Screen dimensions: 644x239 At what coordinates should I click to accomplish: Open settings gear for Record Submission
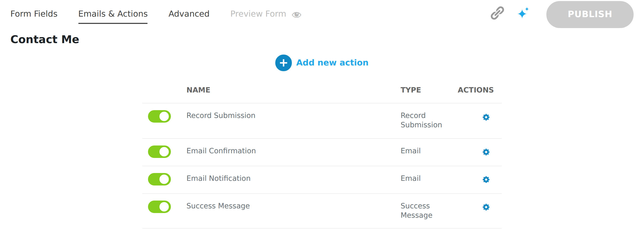[x=486, y=117]
